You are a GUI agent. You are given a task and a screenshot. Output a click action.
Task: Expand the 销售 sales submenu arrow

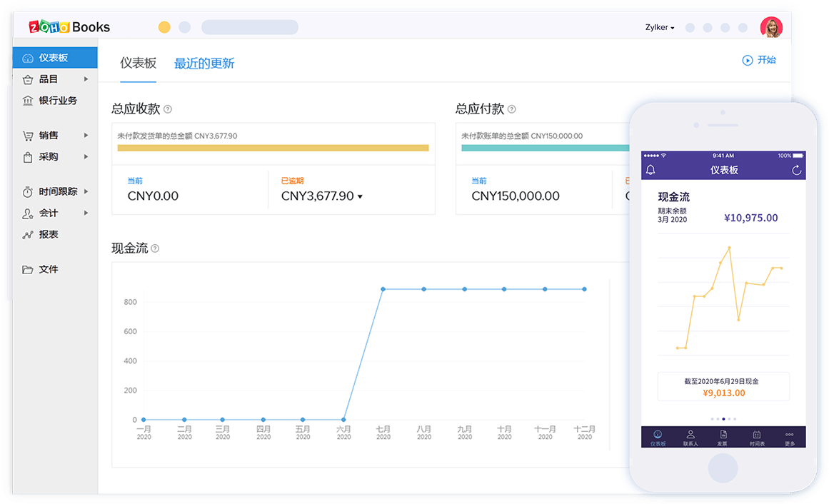(x=86, y=136)
